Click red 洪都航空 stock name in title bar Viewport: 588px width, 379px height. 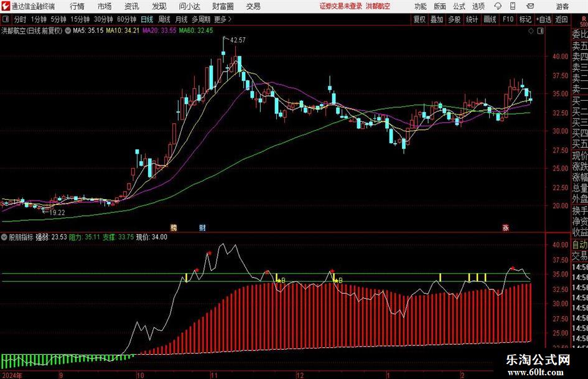(x=378, y=6)
